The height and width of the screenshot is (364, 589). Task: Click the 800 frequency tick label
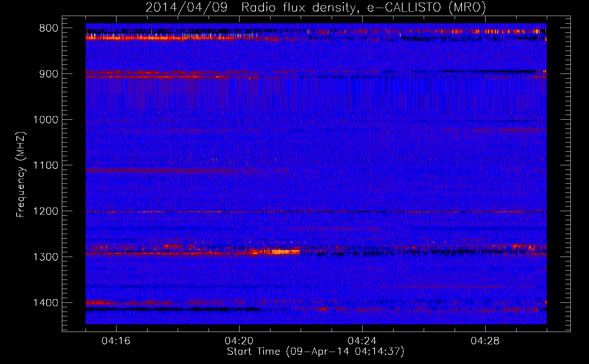48,28
